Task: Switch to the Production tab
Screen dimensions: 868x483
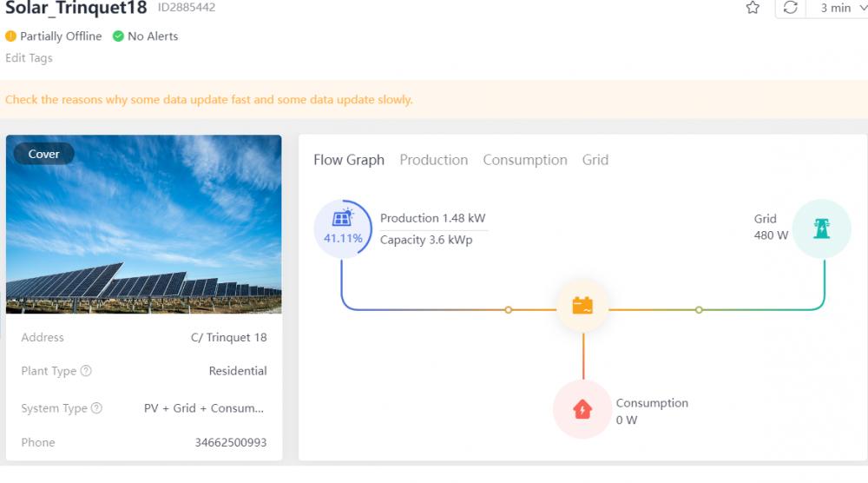Action: (x=433, y=160)
